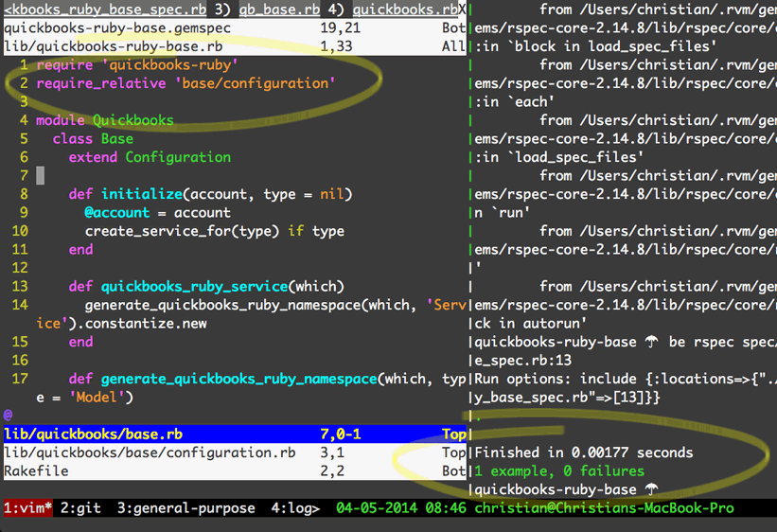Focus the quickbooks-ruby-base.gemspec window status line

[235, 28]
